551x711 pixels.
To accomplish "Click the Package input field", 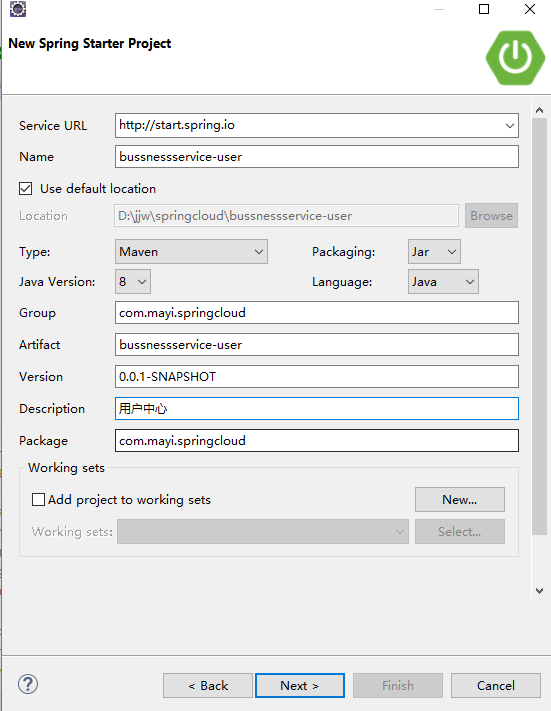I will [x=317, y=440].
